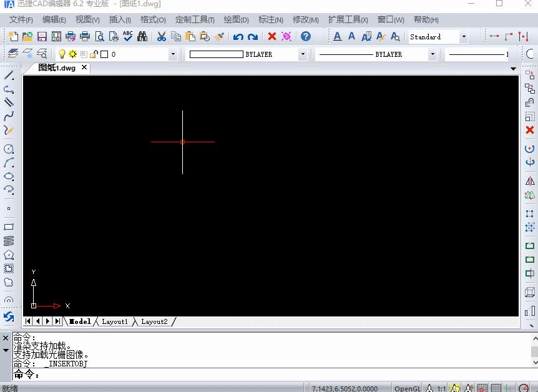Run spell check with the ABC icon

point(128,36)
